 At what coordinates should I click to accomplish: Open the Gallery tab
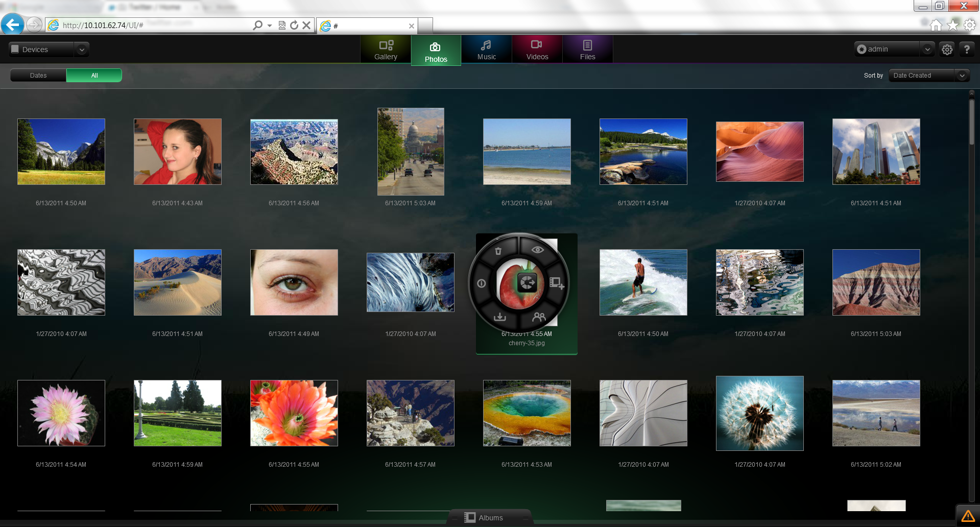point(386,50)
